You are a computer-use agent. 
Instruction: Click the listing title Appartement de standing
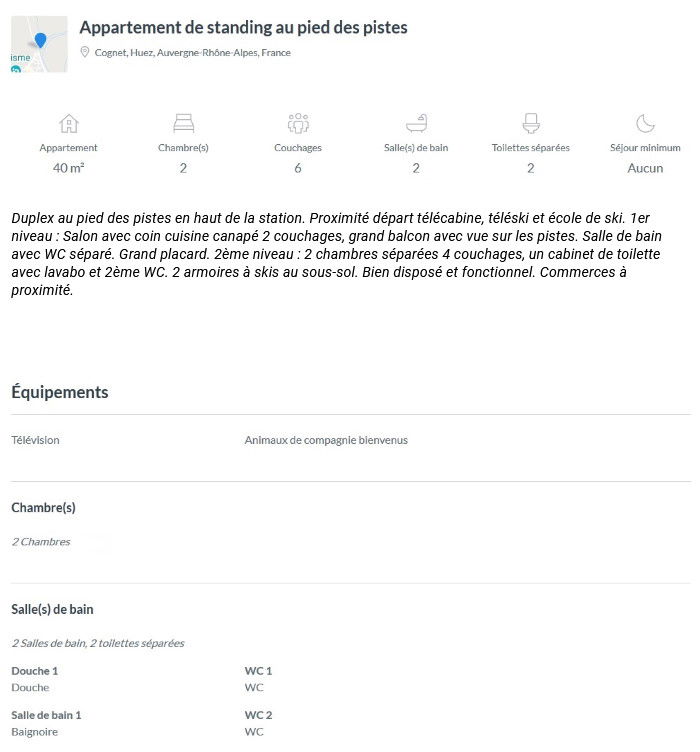click(243, 28)
